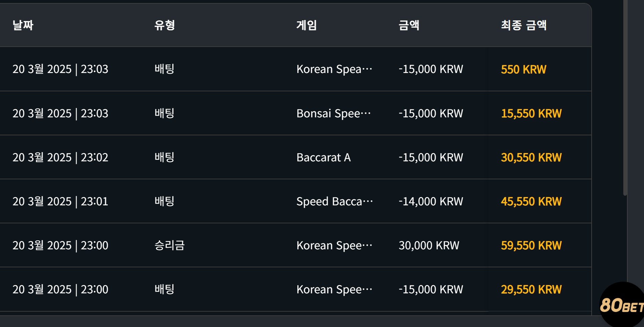
Task: Click the 23:02 date cell
Action: point(60,157)
